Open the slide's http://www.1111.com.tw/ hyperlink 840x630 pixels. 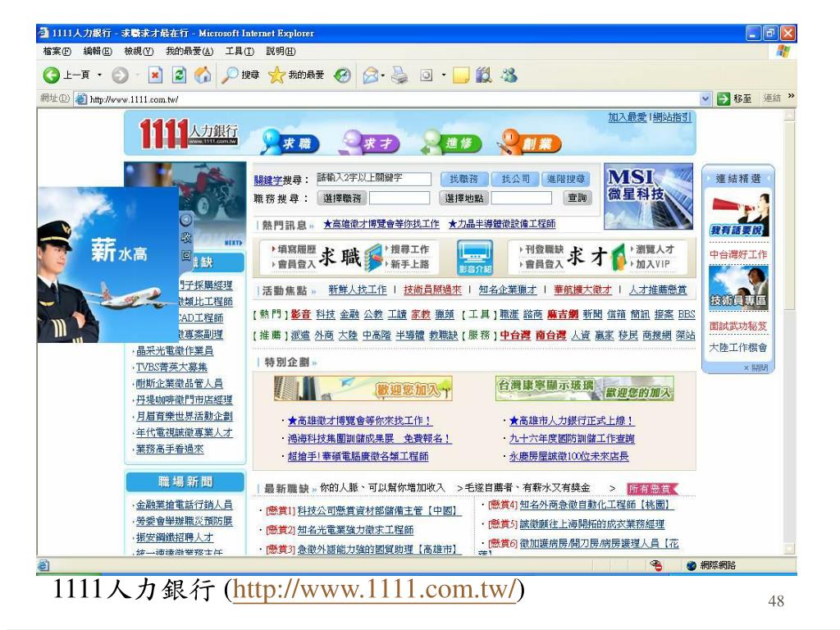pyautogui.click(x=375, y=589)
